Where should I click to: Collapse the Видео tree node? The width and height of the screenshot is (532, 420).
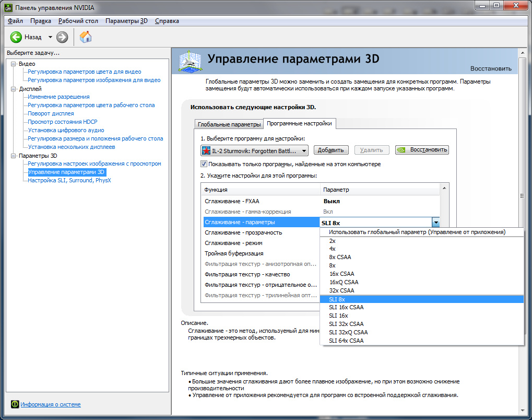coord(13,64)
